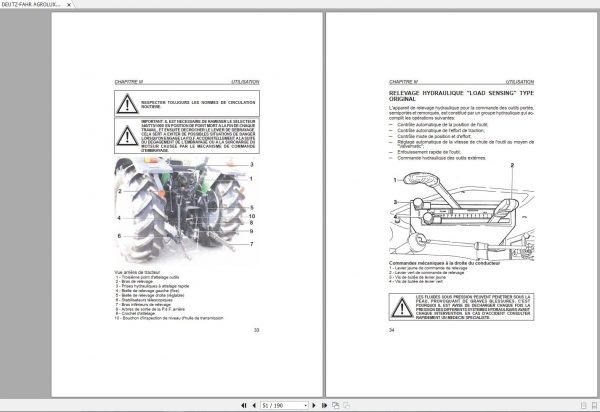The width and height of the screenshot is (600, 412).
Task: Click the go-to-previous-view icon in bottom toolbar
Action: 336,405
